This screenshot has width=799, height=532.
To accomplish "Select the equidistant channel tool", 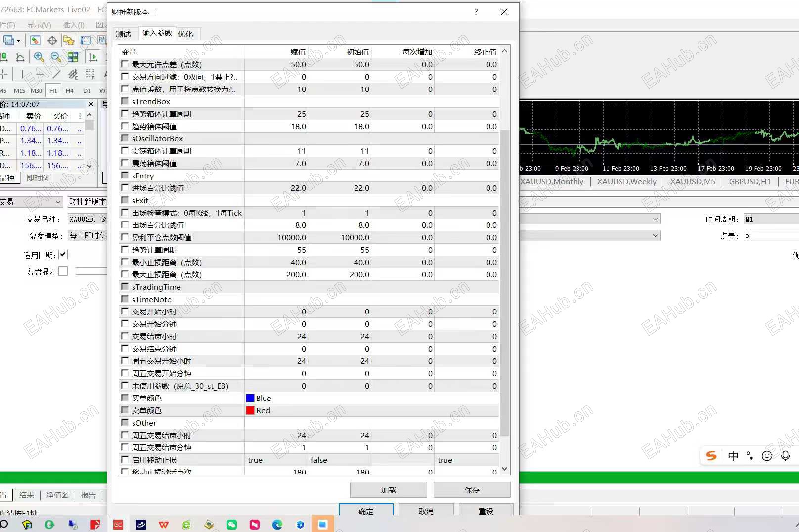I will (x=73, y=74).
